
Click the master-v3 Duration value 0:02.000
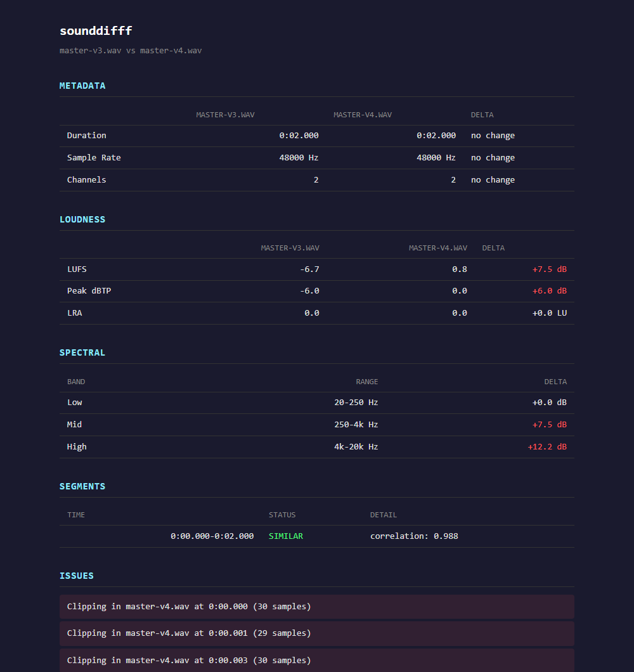click(299, 136)
